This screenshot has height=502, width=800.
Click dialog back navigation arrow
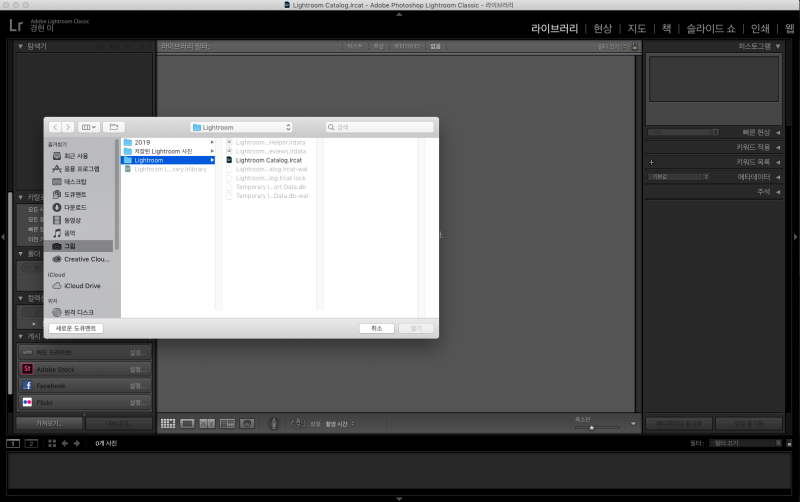pyautogui.click(x=55, y=127)
